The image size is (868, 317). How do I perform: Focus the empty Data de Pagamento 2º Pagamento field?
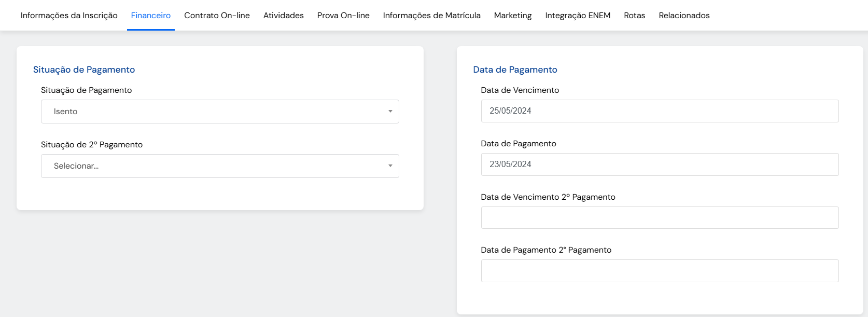pos(660,271)
